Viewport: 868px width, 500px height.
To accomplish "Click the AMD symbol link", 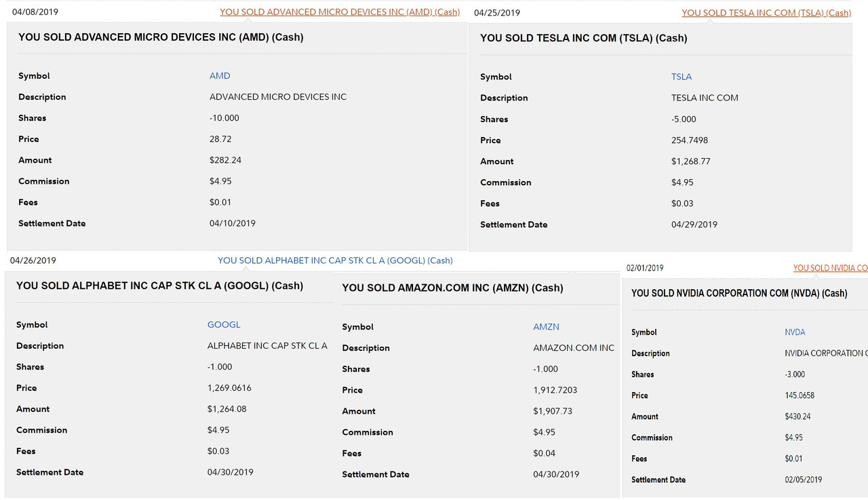I will click(x=220, y=76).
